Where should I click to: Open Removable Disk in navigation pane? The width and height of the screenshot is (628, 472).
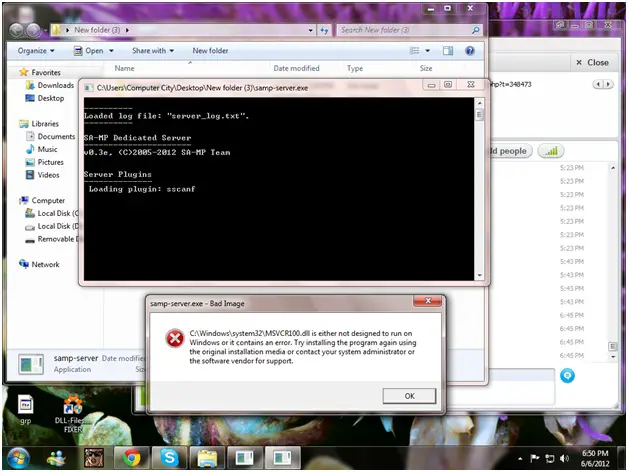pos(52,239)
